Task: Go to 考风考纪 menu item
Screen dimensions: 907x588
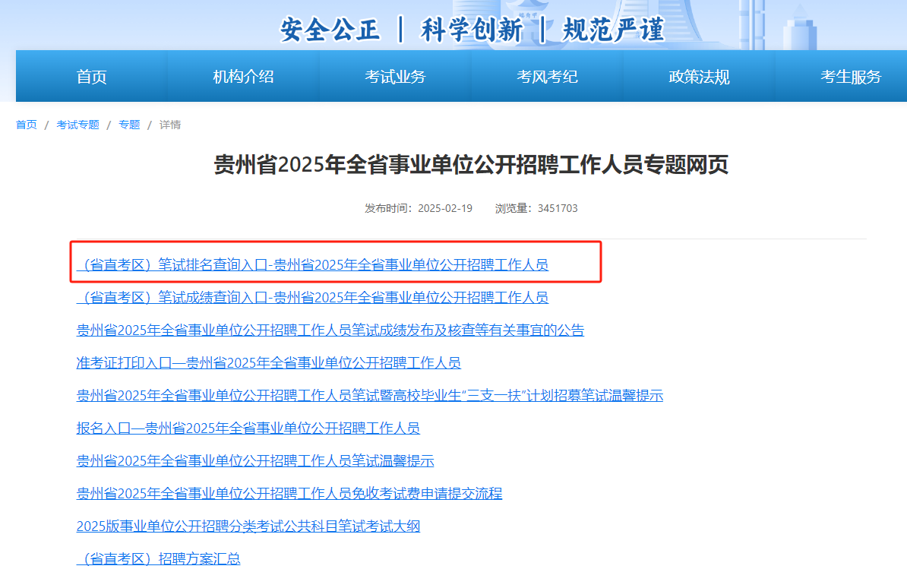Action: point(547,77)
